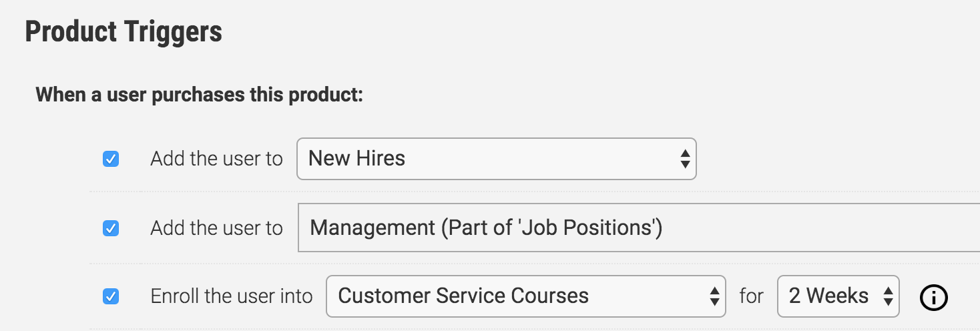Screen dimensions: 980x331
Task: Select the '2 Weeks' text in duration selector
Action: tap(828, 296)
